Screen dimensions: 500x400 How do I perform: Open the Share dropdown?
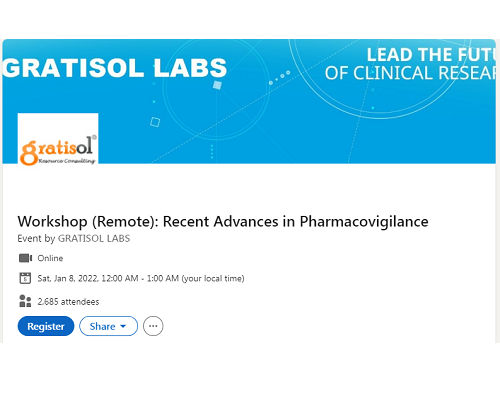click(108, 326)
